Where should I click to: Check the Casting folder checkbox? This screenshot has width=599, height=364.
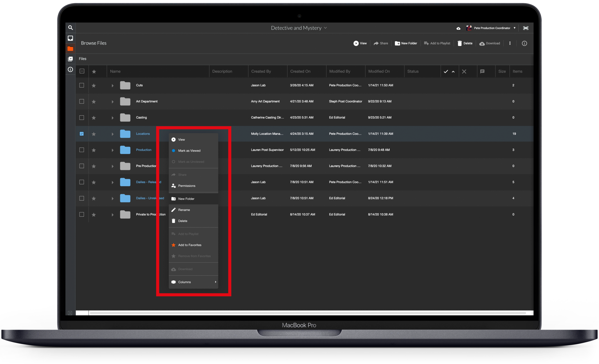[82, 118]
